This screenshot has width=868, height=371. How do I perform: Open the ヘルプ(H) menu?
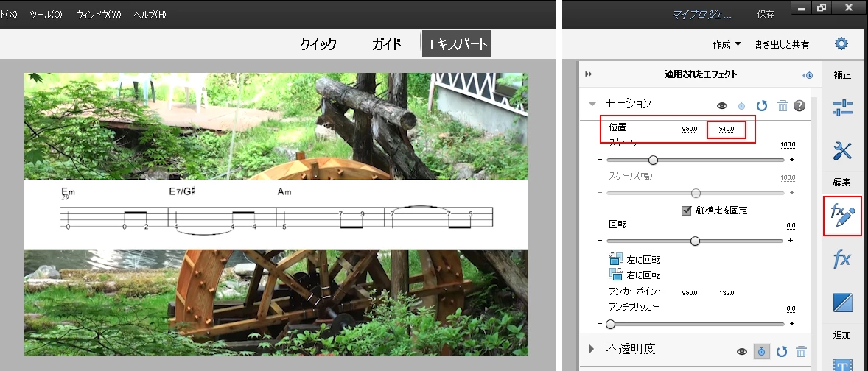(x=150, y=15)
